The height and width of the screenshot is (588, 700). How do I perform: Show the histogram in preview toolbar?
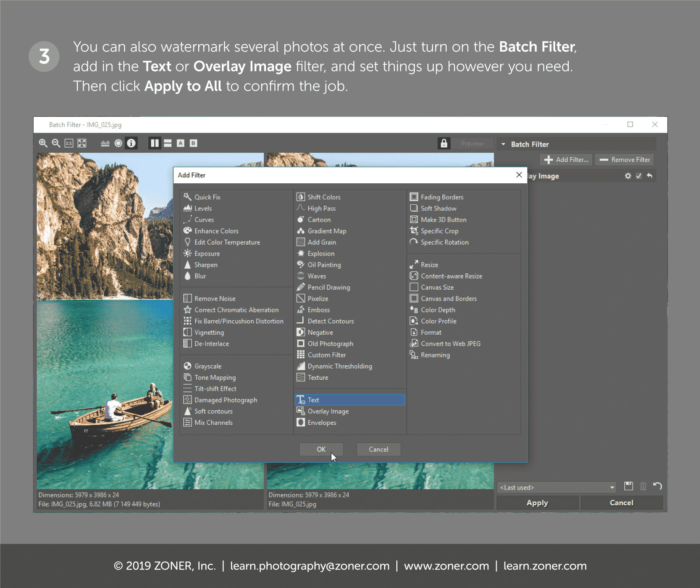pyautogui.click(x=105, y=143)
